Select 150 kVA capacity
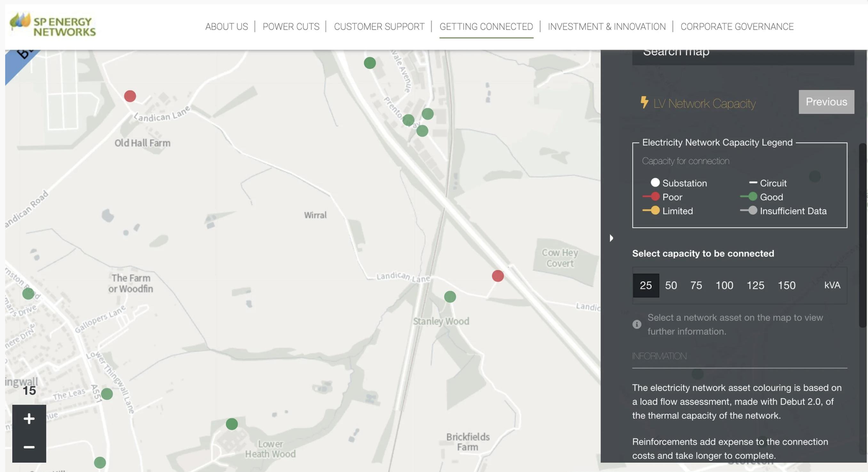 point(786,285)
